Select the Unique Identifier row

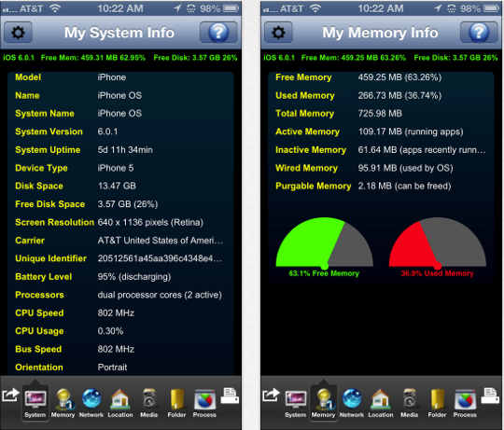pos(120,258)
